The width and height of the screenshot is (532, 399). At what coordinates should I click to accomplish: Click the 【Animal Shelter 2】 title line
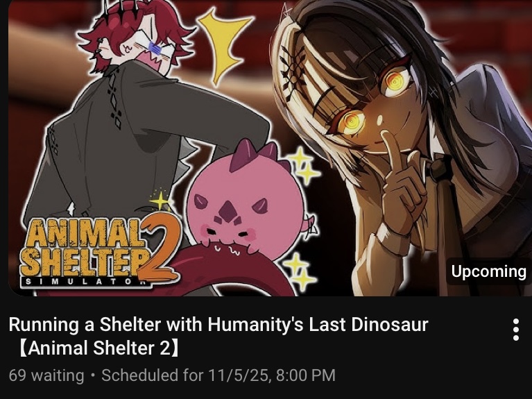pyautogui.click(x=99, y=348)
